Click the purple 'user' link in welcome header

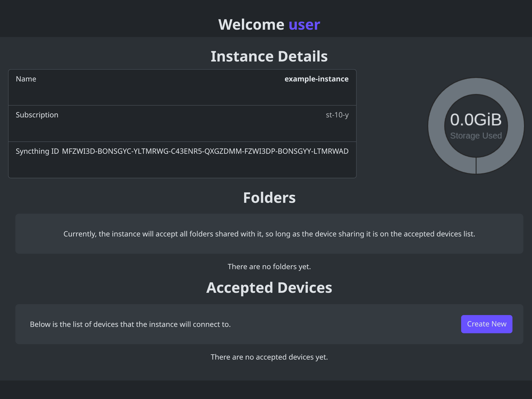coord(304,24)
